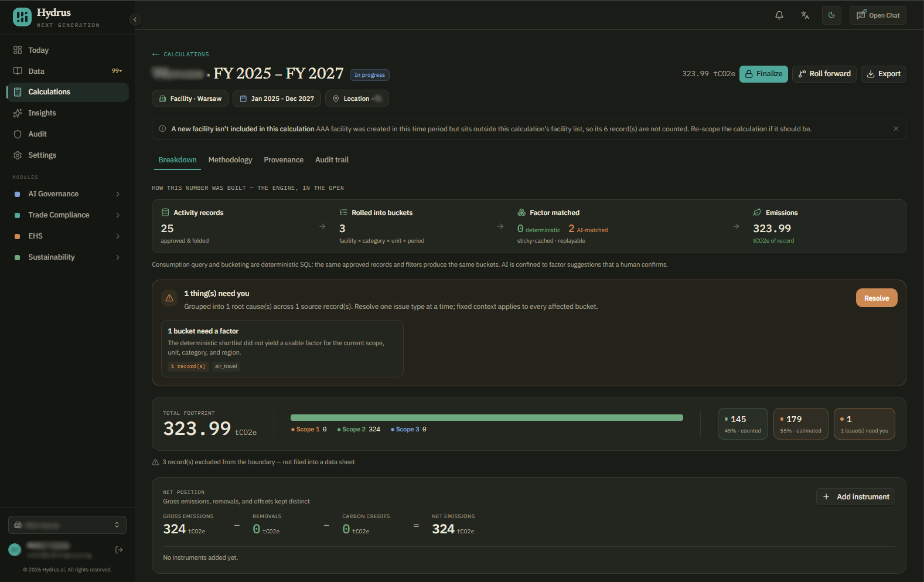Click the Settings gear icon
The image size is (924, 582).
(x=18, y=155)
